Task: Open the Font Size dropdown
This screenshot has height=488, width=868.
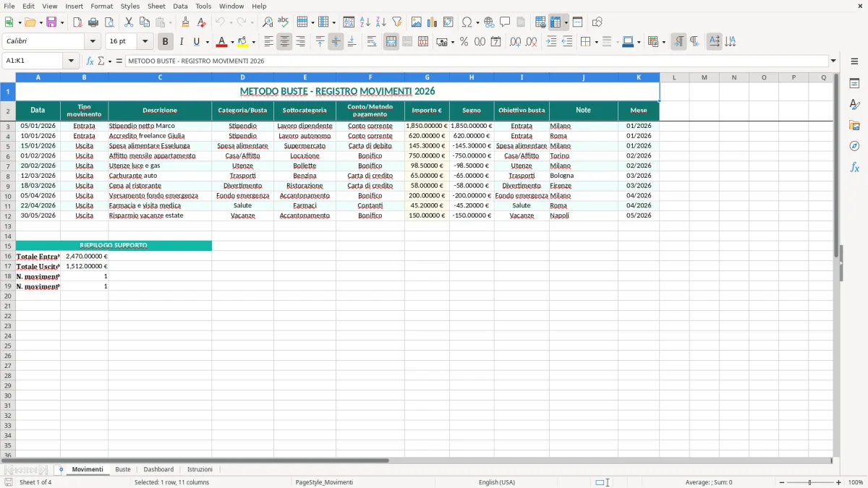Action: coord(145,42)
